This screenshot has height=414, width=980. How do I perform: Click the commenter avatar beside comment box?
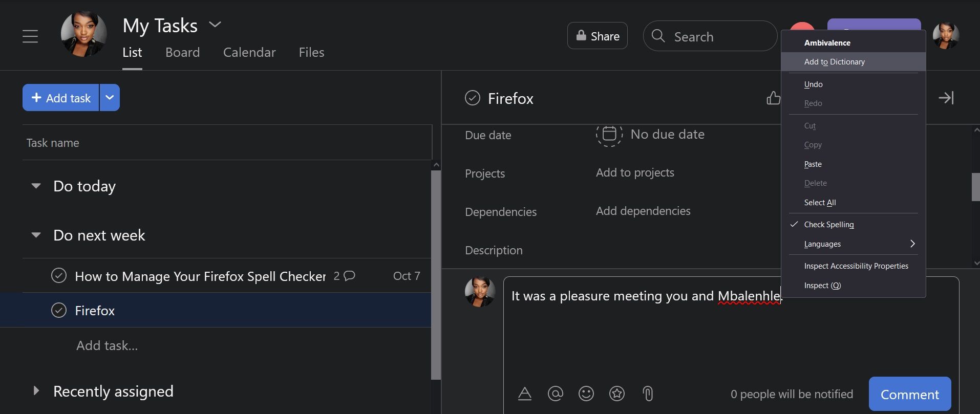pyautogui.click(x=480, y=292)
